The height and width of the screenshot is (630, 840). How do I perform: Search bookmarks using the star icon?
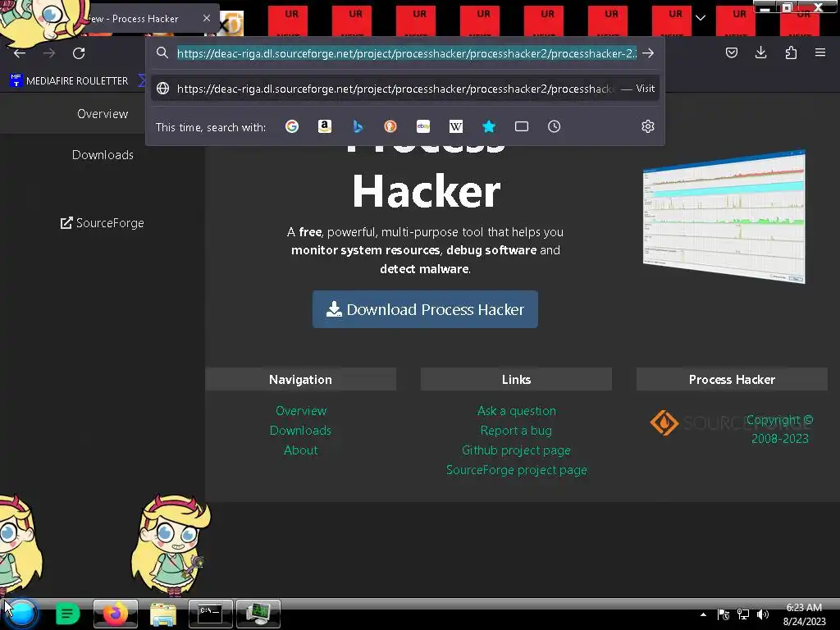[489, 126]
